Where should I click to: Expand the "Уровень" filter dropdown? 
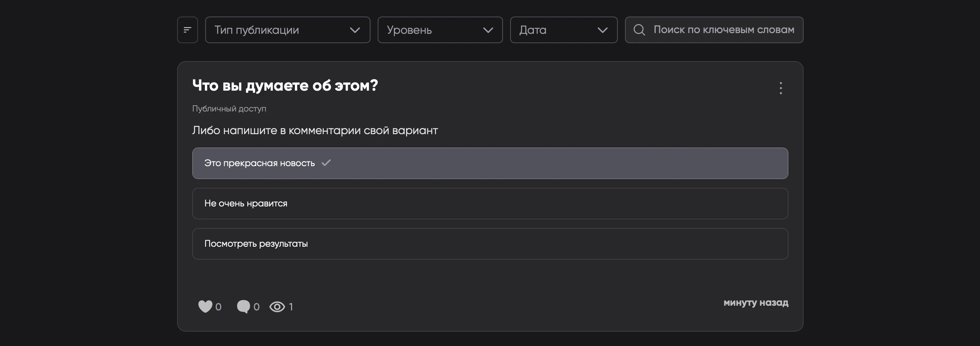(x=440, y=29)
